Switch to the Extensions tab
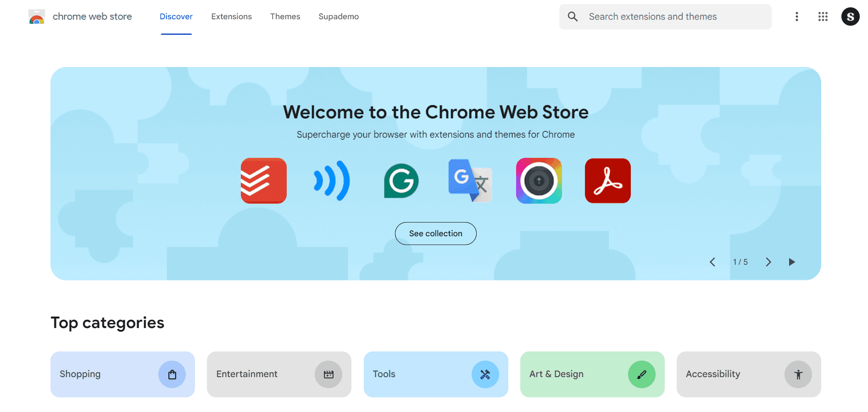The width and height of the screenshot is (868, 412). [232, 17]
